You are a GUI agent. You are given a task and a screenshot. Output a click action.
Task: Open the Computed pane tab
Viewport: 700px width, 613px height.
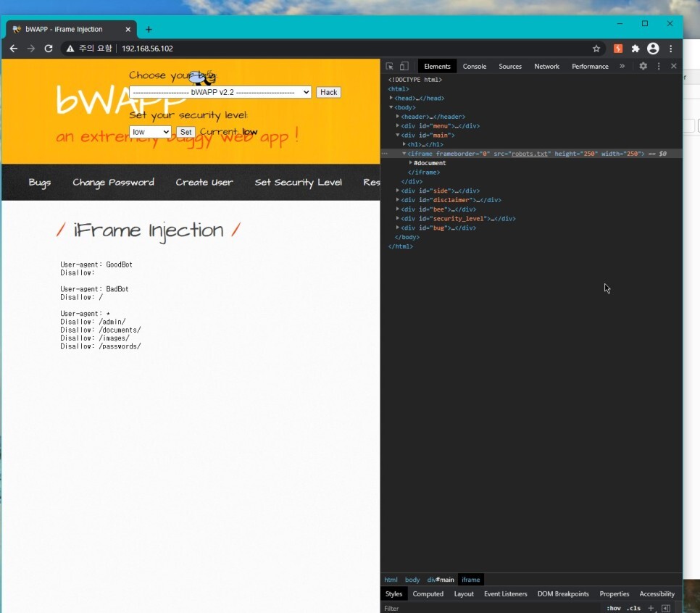pos(428,594)
